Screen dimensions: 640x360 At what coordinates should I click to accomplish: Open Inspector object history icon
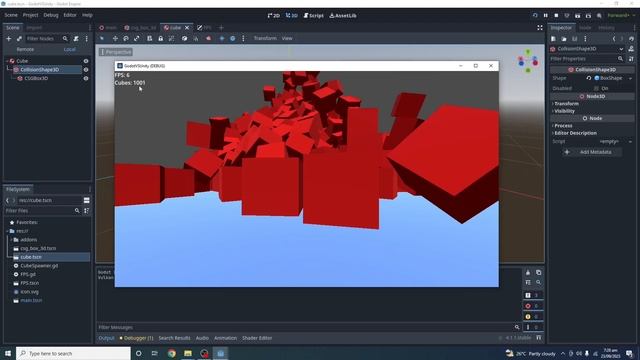pos(631,39)
